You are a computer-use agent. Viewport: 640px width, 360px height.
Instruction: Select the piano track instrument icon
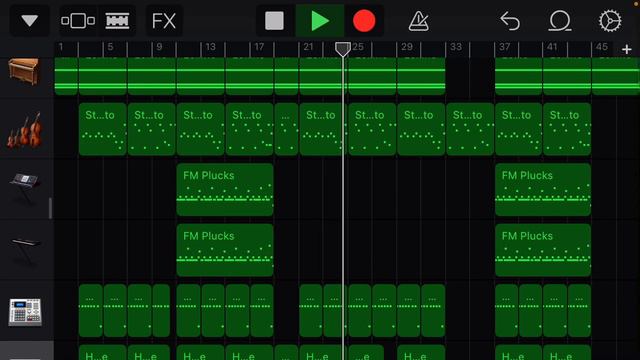pyautogui.click(x=24, y=72)
